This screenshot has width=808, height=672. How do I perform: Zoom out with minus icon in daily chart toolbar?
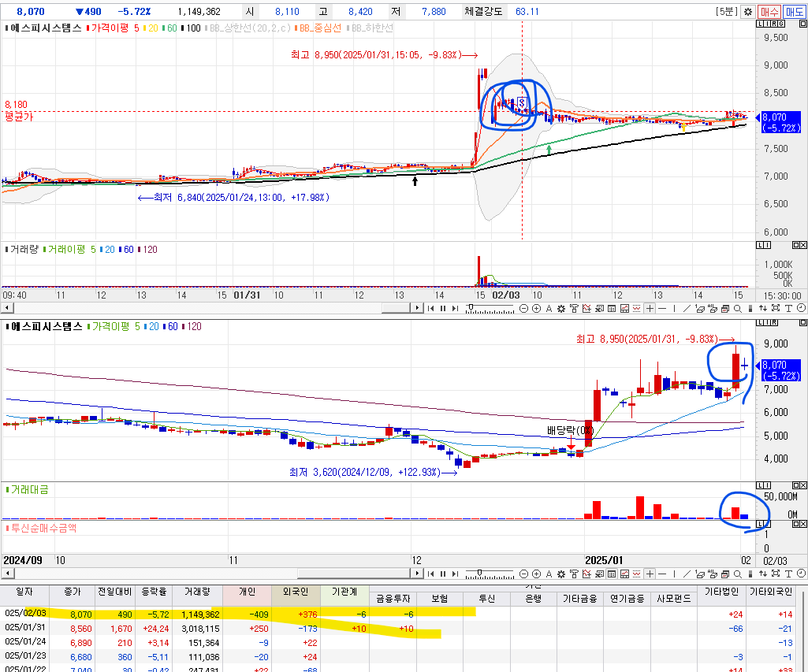point(523,574)
